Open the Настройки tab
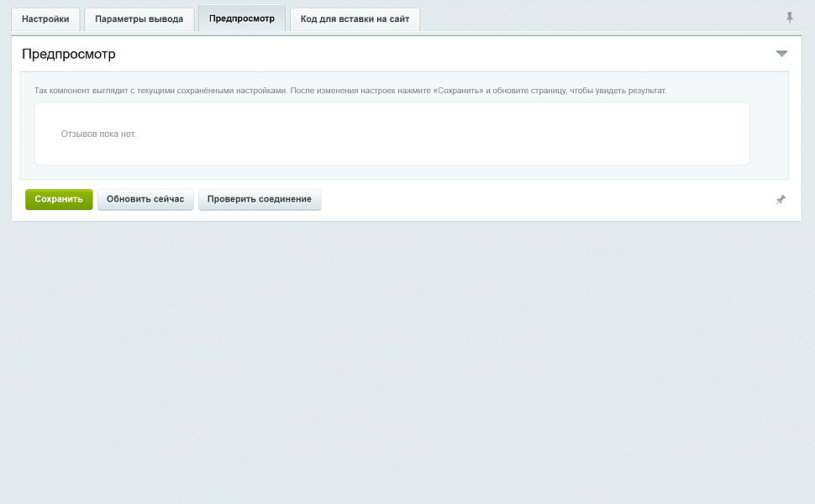The height and width of the screenshot is (504, 815). [x=45, y=19]
